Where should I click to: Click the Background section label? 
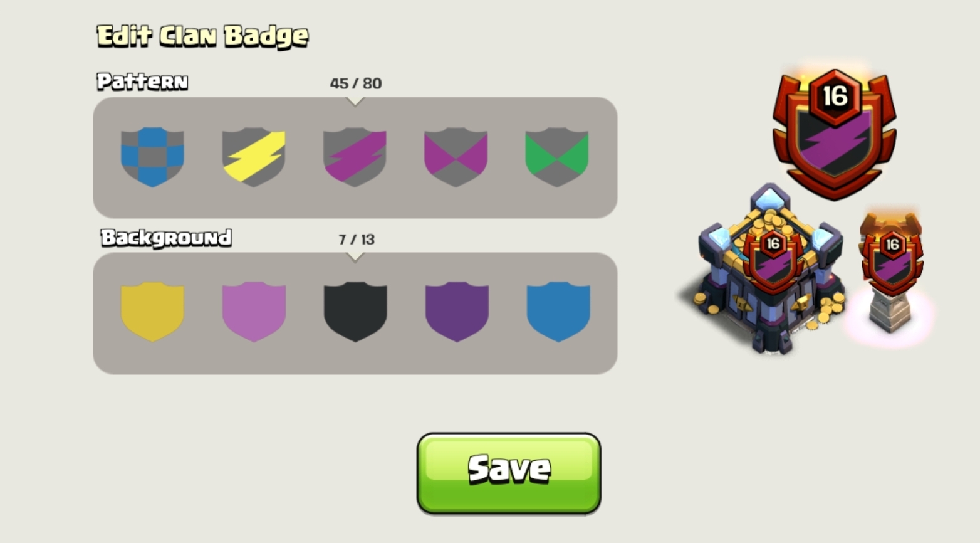coord(166,238)
